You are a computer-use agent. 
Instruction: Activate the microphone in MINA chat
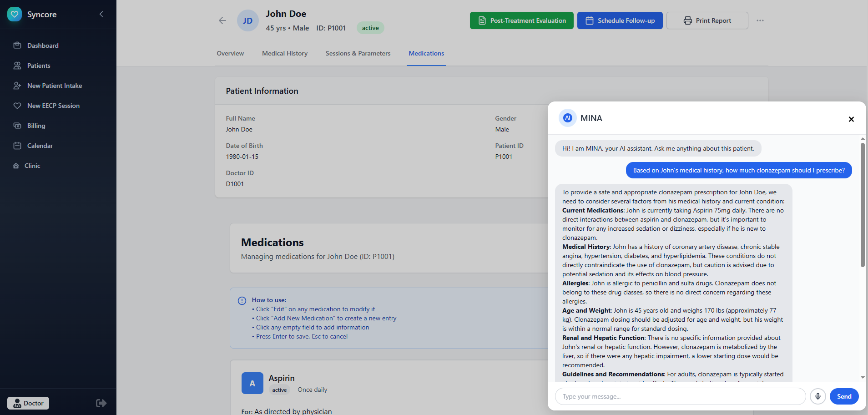pyautogui.click(x=818, y=396)
